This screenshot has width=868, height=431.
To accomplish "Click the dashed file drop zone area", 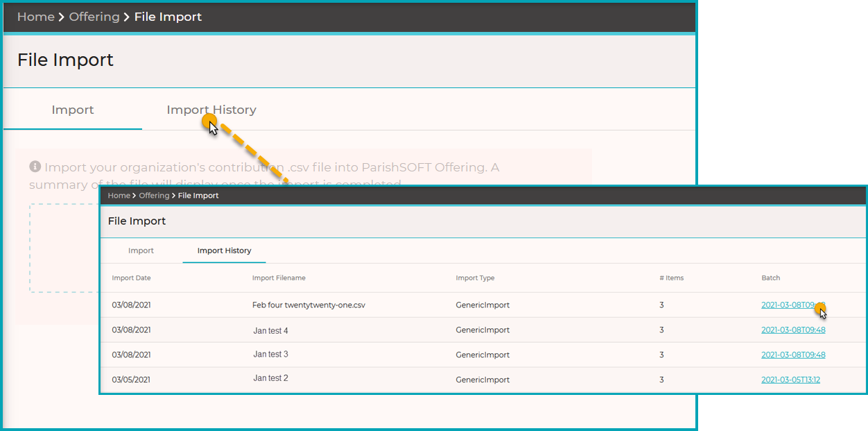I will coord(64,248).
